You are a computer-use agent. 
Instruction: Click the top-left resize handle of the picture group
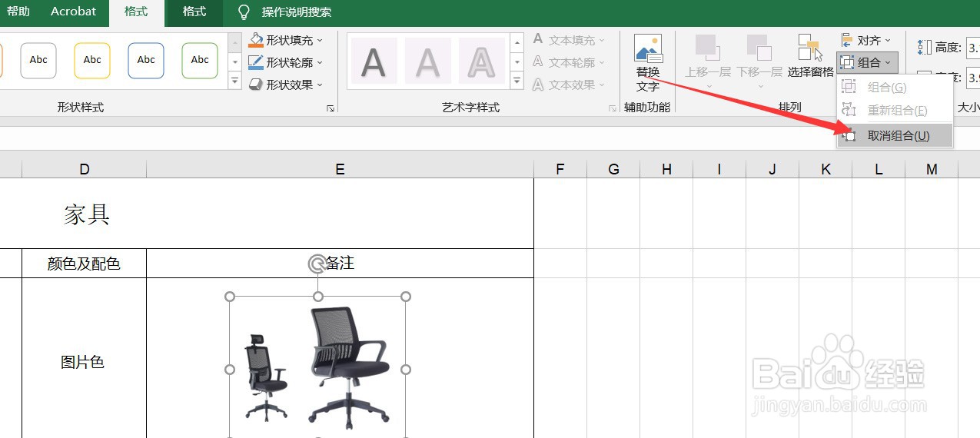coord(229,297)
